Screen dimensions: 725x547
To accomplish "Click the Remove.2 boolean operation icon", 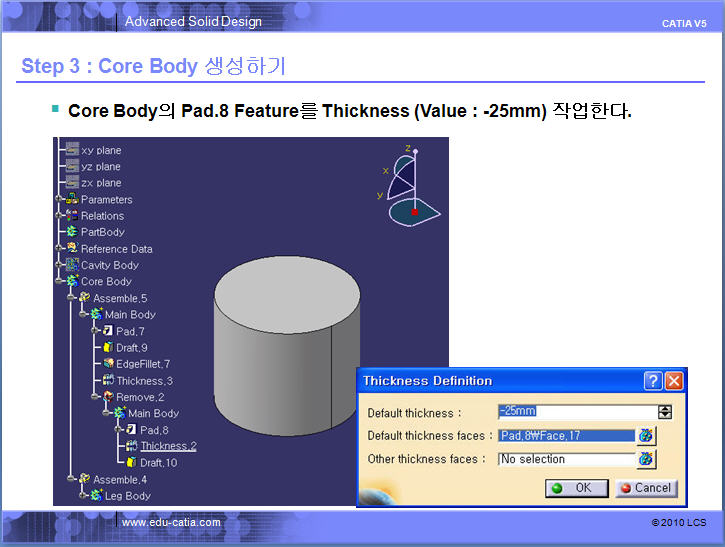I will pos(108,397).
